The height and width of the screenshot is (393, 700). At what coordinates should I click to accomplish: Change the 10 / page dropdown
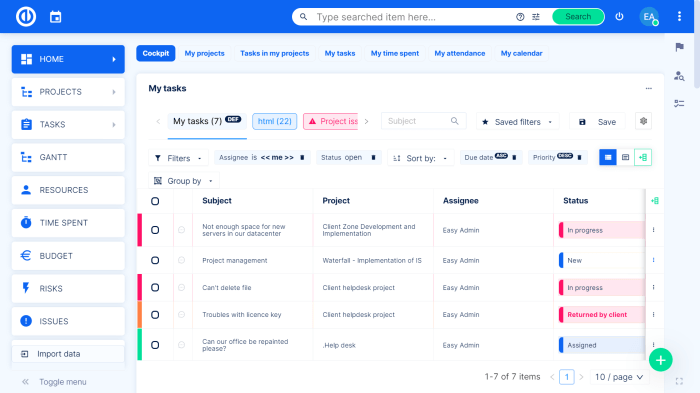pyautogui.click(x=619, y=377)
